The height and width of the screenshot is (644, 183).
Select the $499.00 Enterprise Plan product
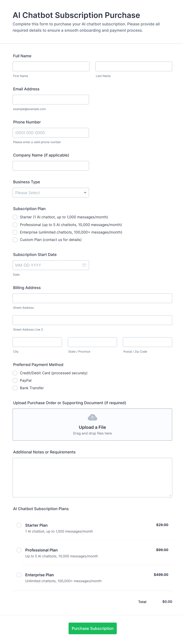[x=19, y=575]
